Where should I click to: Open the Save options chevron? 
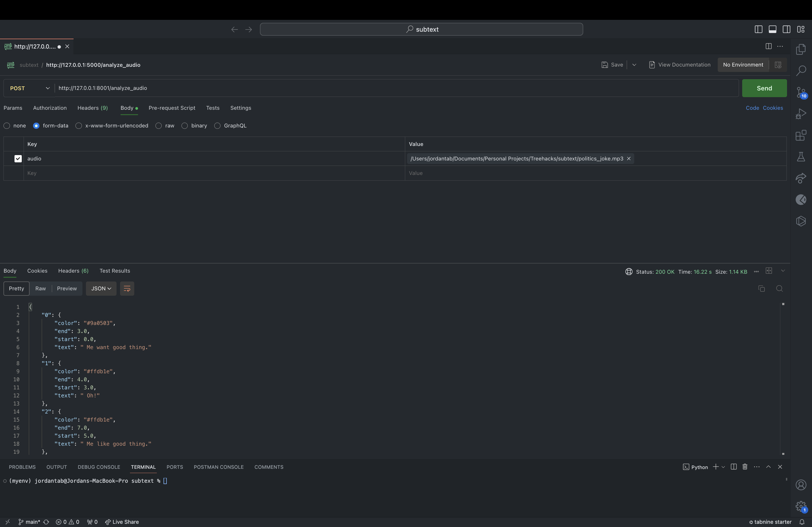click(x=634, y=65)
